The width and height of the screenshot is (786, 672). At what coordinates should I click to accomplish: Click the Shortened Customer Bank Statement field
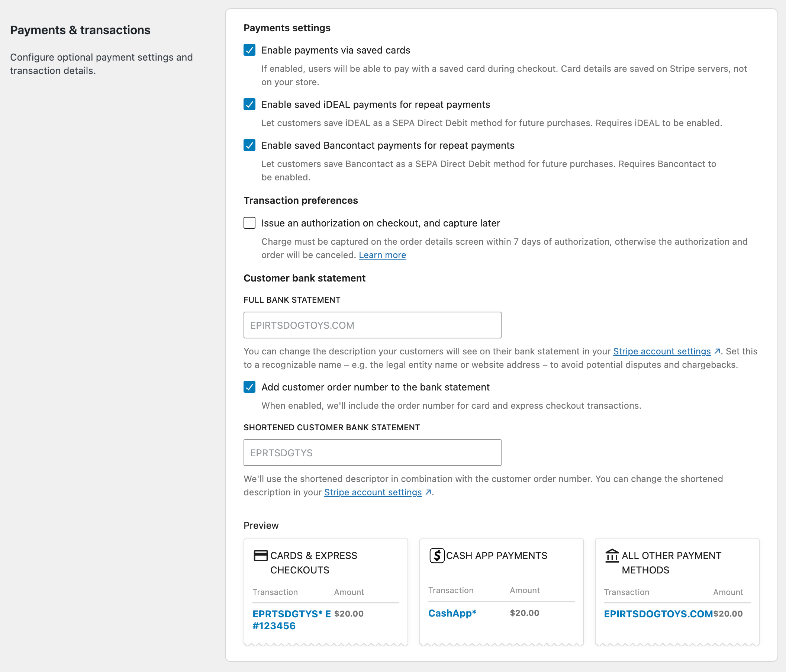click(x=372, y=453)
